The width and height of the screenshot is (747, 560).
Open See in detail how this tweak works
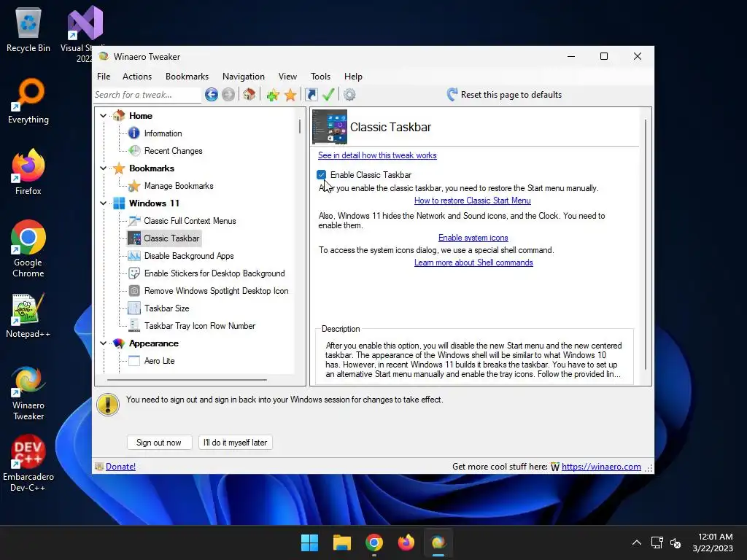377,155
